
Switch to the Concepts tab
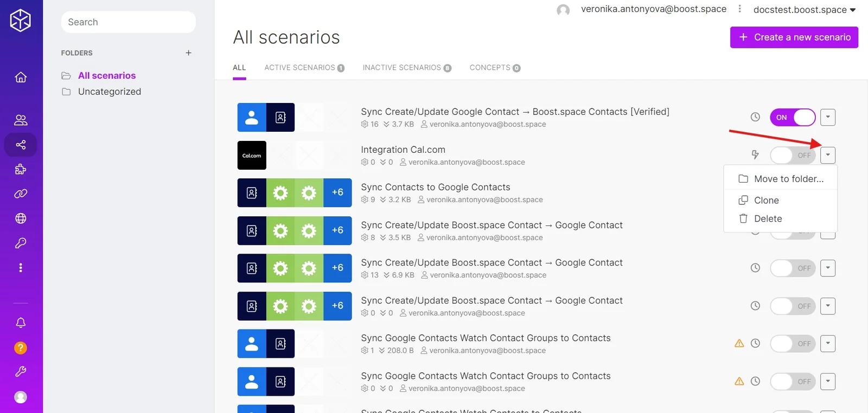[495, 68]
